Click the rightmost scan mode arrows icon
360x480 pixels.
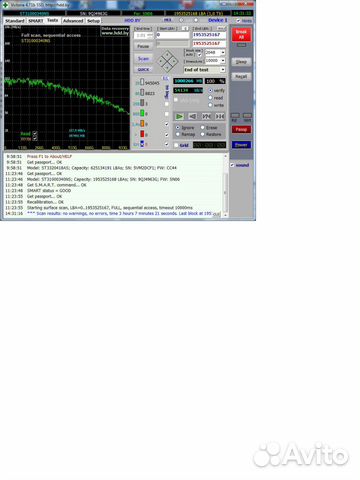point(219,116)
